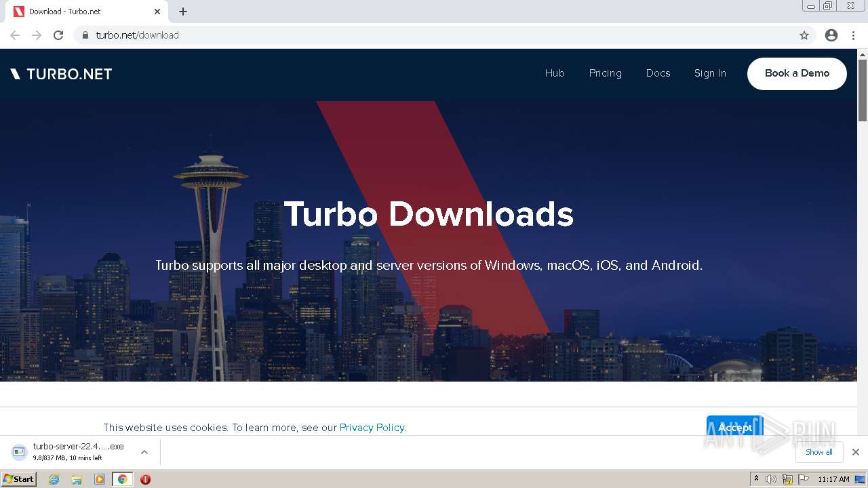Select the Download - Turbo.net tab

[x=87, y=12]
